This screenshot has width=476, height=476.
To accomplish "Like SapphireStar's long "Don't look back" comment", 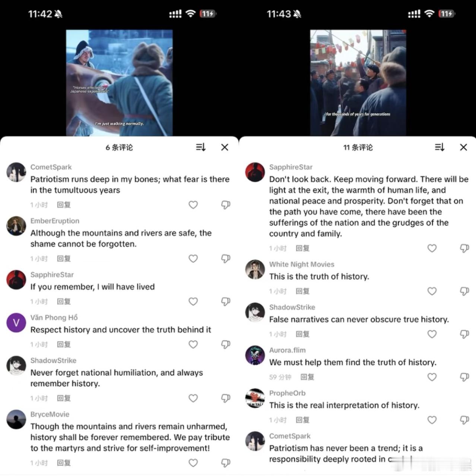I will (432, 248).
